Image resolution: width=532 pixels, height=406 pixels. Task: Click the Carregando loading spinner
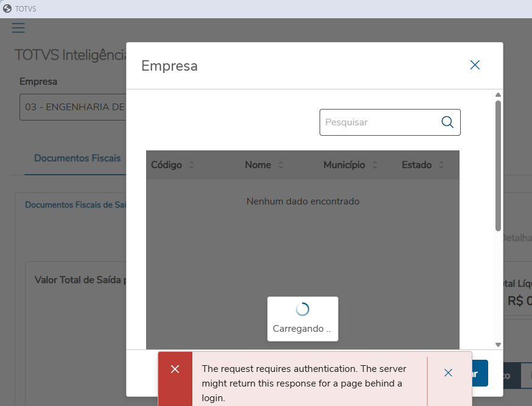[x=303, y=309]
